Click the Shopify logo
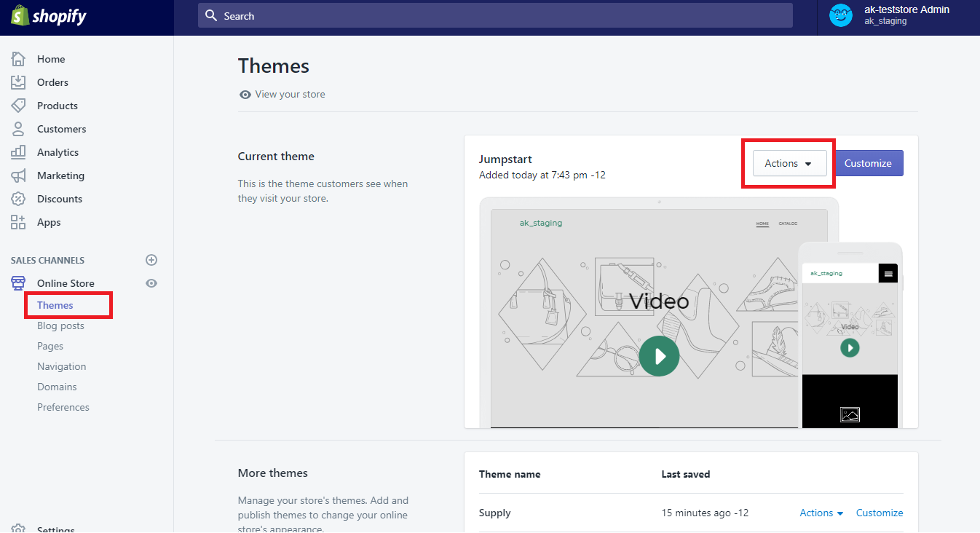 point(49,16)
